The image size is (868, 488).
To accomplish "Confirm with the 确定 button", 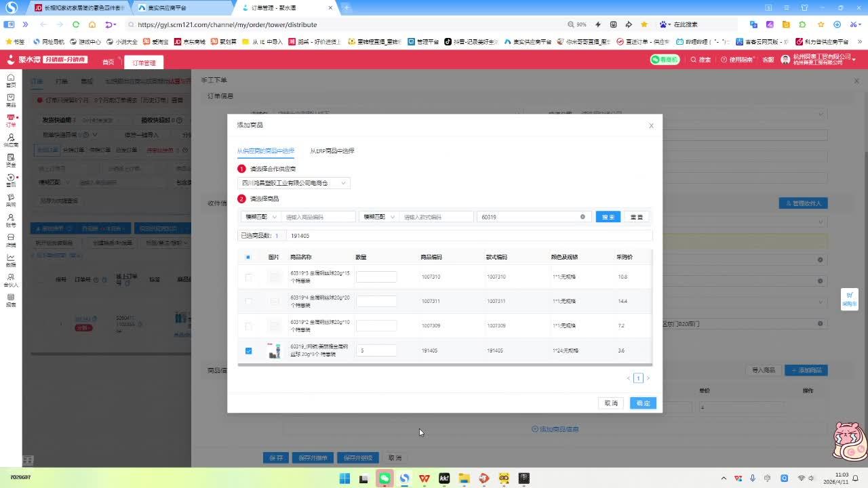I will click(x=642, y=403).
